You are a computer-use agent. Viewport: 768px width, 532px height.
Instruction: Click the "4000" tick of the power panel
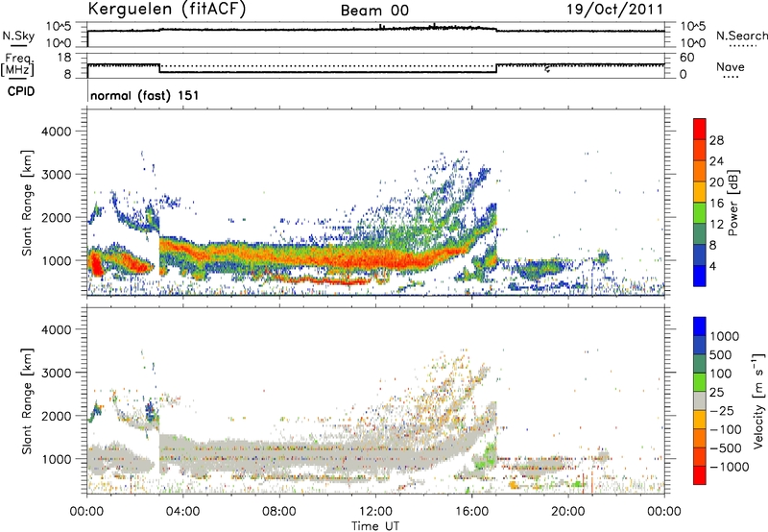pos(56,132)
